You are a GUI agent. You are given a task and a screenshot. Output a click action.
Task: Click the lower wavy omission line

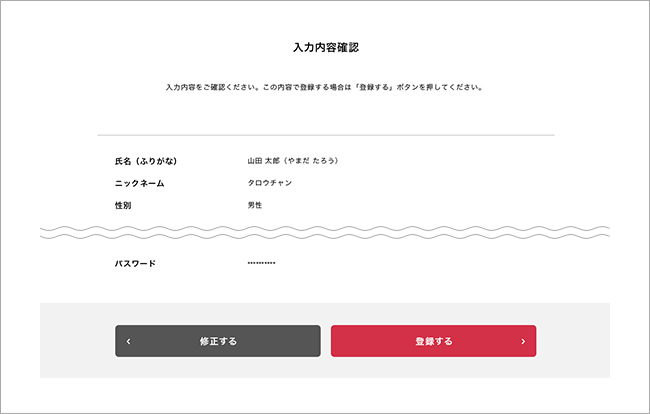[x=324, y=238]
